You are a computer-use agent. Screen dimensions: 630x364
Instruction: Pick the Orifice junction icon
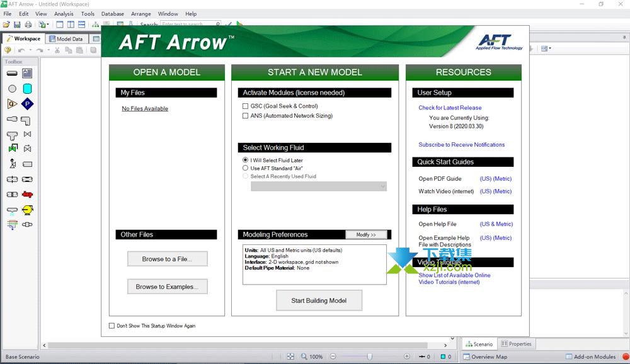(12, 179)
